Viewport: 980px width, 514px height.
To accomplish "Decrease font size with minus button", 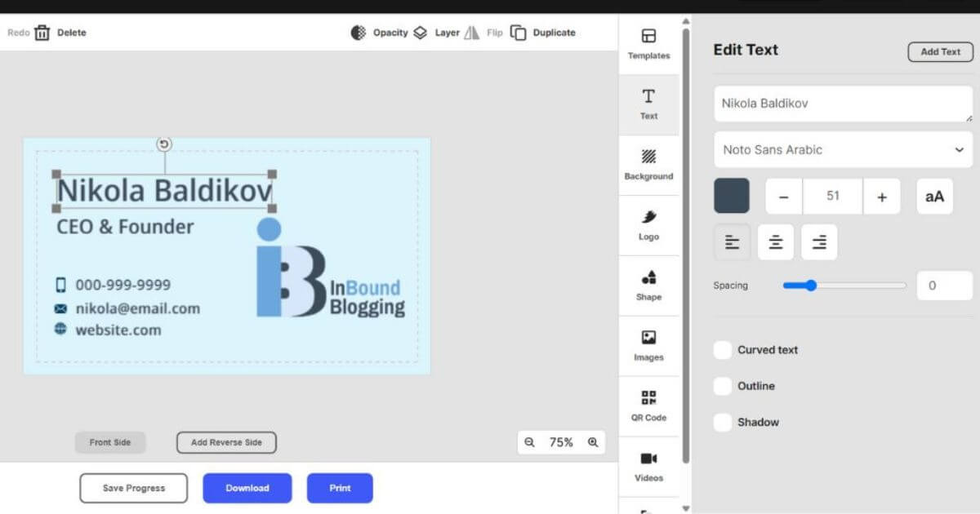I will [784, 197].
